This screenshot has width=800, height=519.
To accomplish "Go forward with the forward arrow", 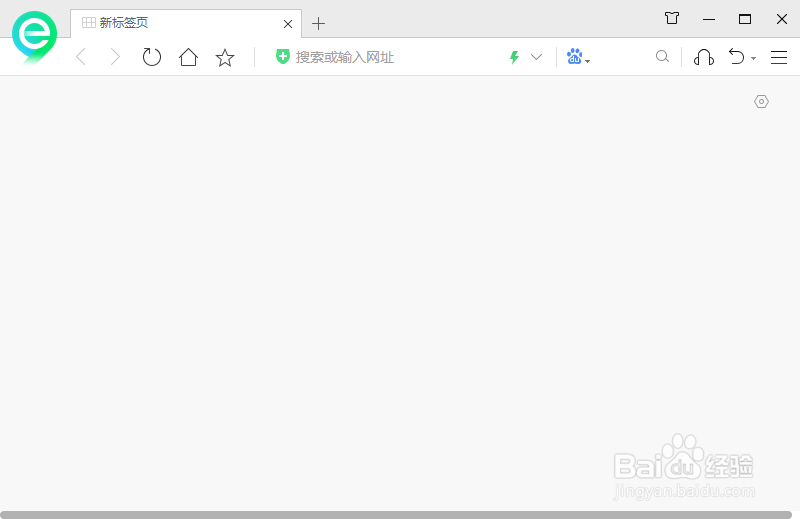I will [115, 57].
